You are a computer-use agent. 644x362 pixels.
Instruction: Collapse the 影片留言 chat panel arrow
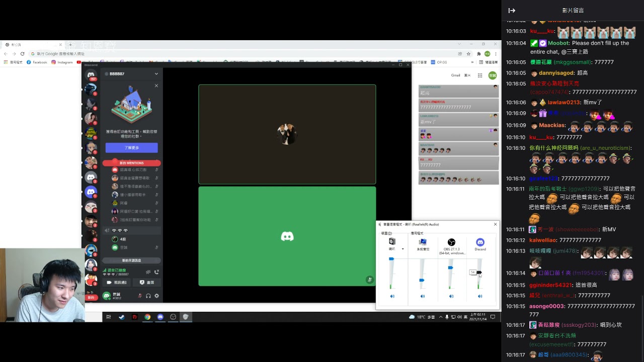click(512, 11)
